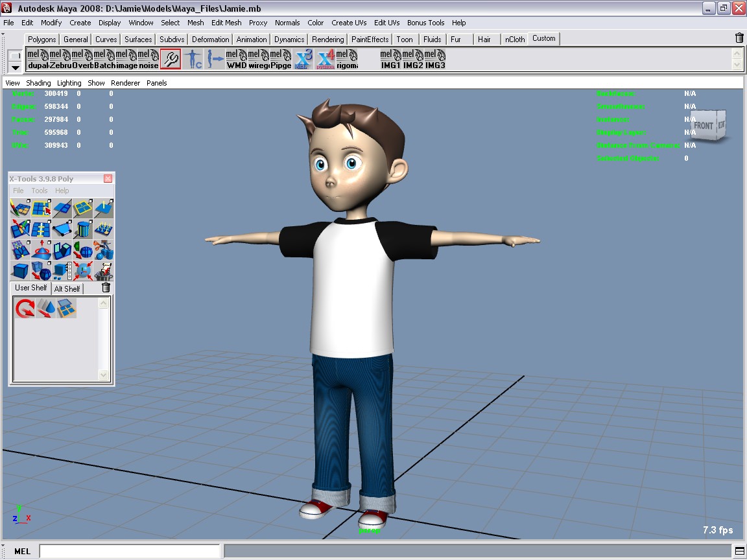Image resolution: width=747 pixels, height=560 pixels.
Task: Switch to the Animation shelf tab
Action: tap(252, 40)
